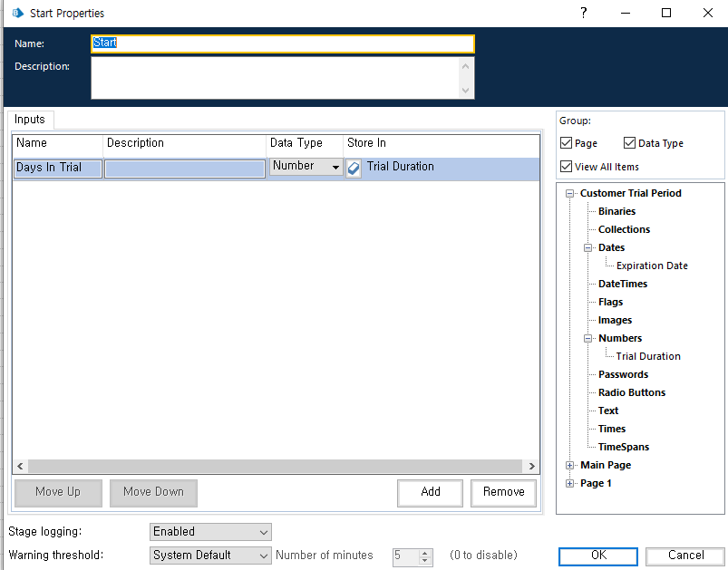Collapse the Dates tree node
Screen dimensions: 728x570
[587, 248]
